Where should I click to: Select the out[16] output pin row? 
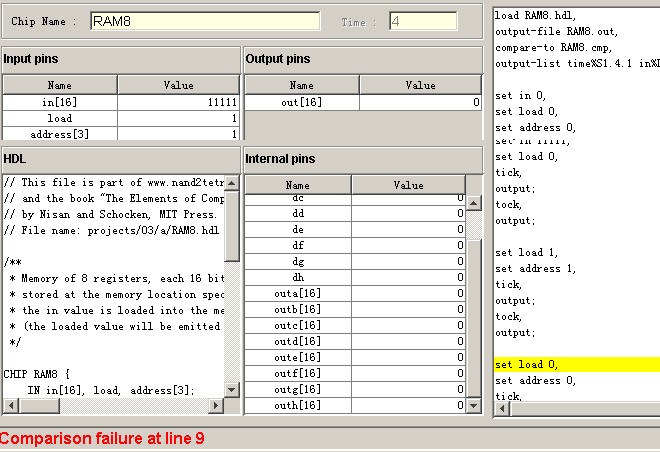[362, 102]
